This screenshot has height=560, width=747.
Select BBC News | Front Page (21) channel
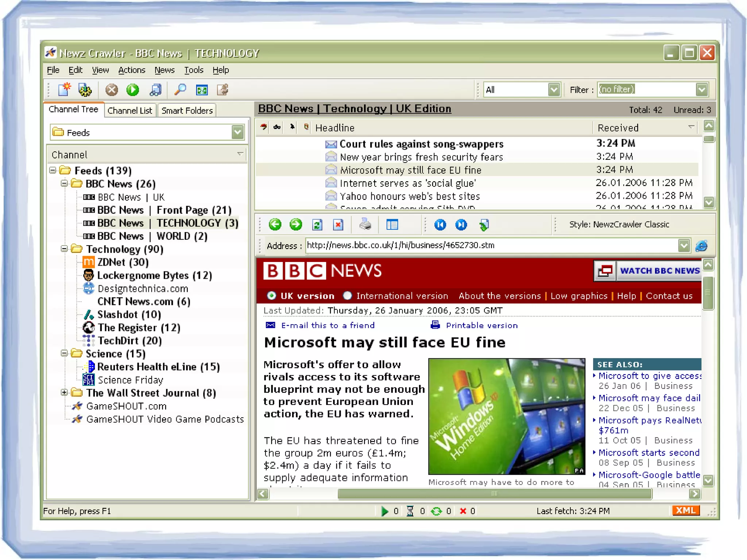[164, 210]
